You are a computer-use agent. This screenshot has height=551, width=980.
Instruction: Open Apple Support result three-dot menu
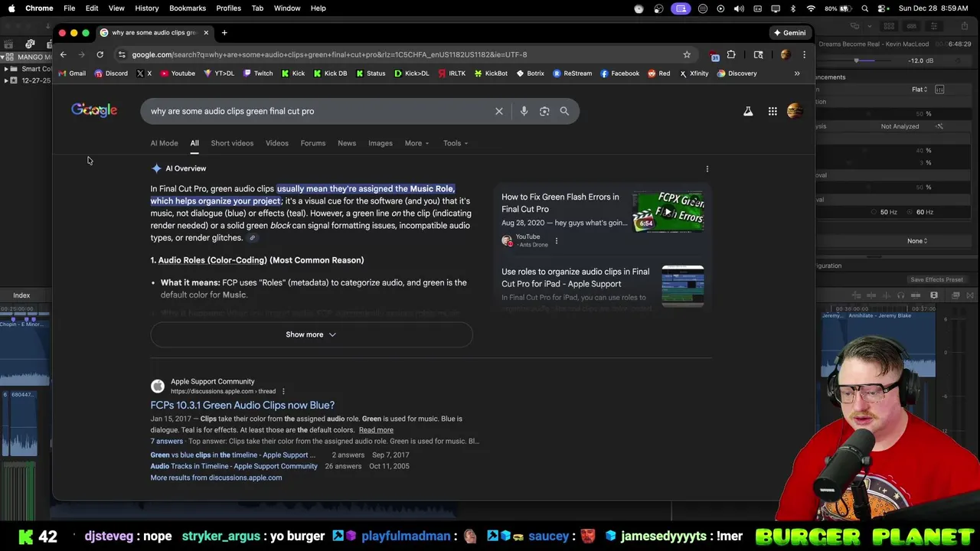[283, 392]
